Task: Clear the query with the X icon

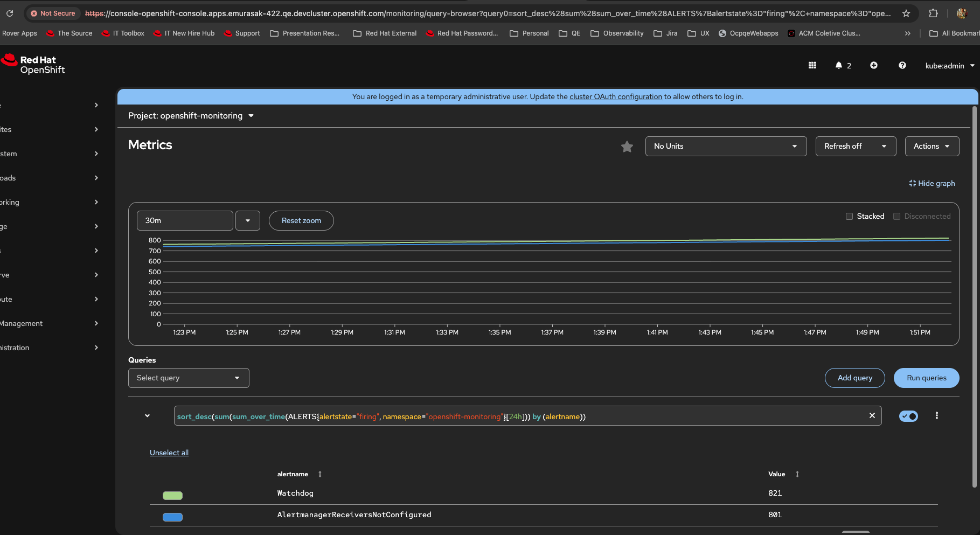Action: click(x=872, y=415)
